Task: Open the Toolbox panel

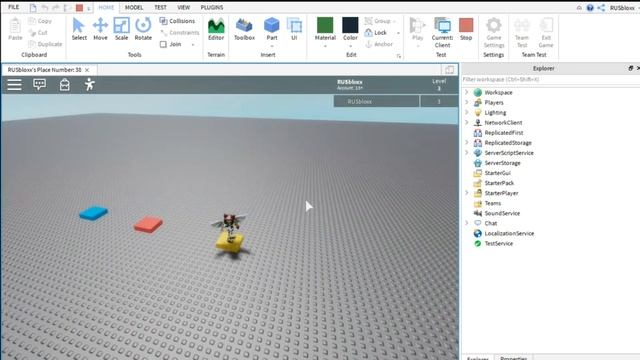Action: (244, 29)
